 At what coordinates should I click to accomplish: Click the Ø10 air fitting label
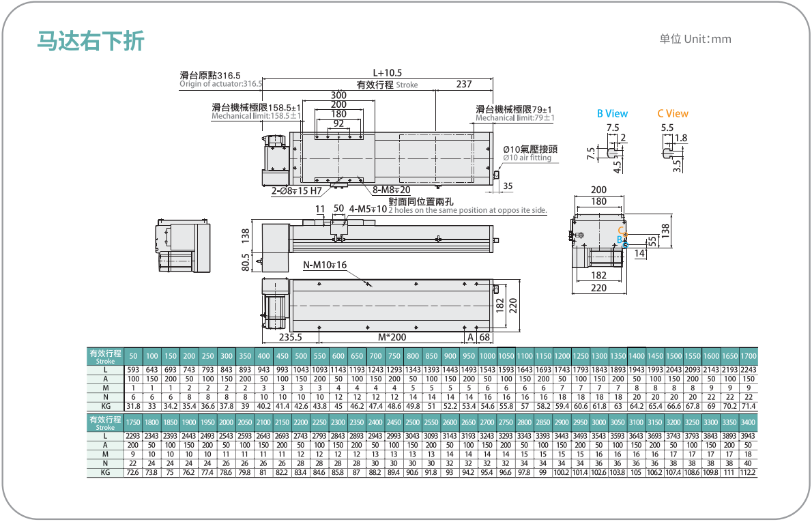point(530,154)
